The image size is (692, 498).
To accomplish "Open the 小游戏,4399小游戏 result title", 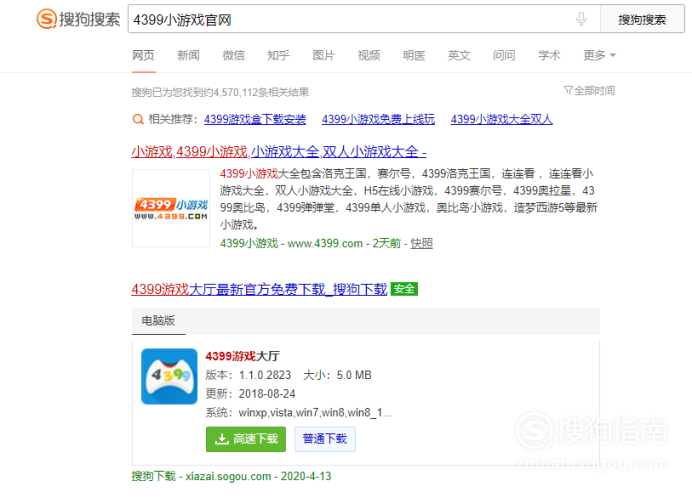I will [x=279, y=152].
